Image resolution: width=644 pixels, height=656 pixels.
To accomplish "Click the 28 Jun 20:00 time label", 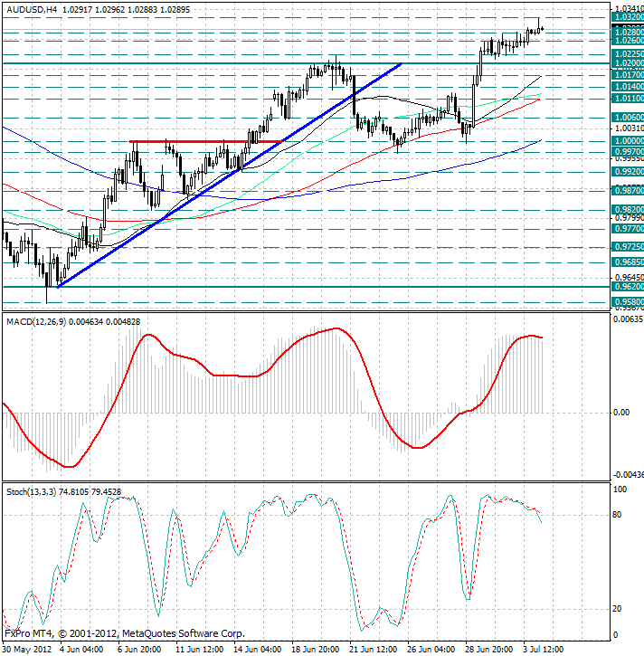I will point(488,650).
